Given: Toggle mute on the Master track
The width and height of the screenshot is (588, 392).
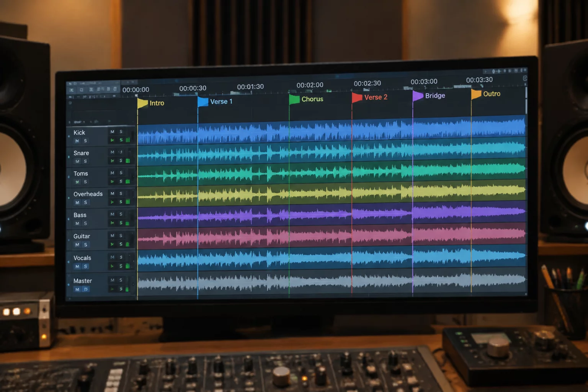Looking at the screenshot, I should 77,289.
